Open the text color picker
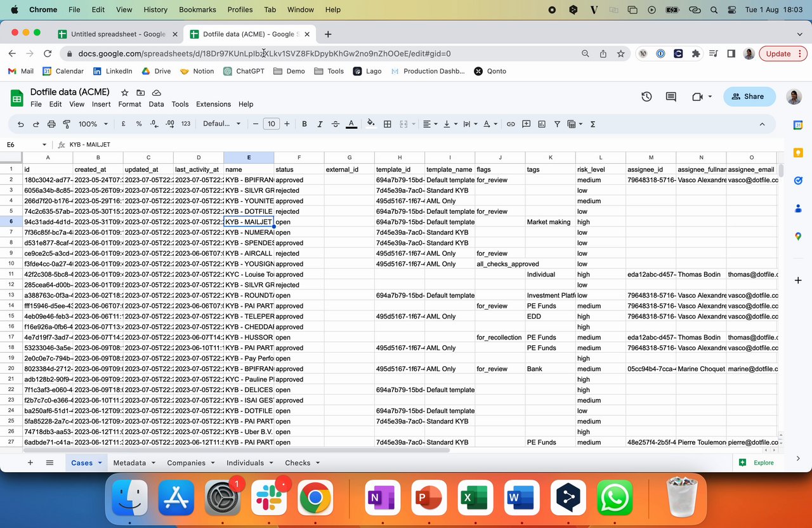Viewport: 812px width, 528px height. click(x=351, y=124)
